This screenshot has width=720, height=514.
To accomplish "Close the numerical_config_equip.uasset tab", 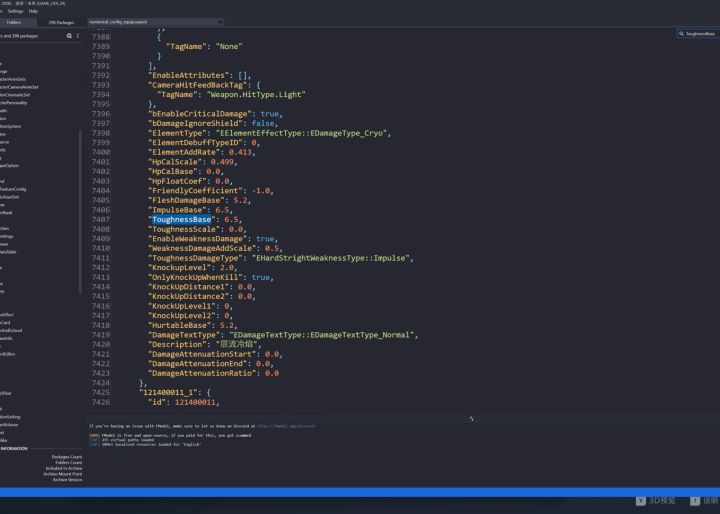I will (220, 21).
